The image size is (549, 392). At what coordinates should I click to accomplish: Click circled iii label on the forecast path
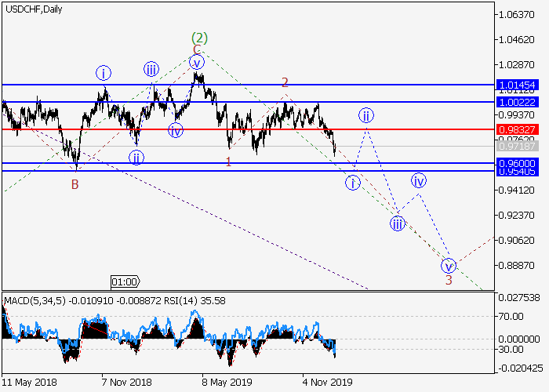(x=398, y=224)
